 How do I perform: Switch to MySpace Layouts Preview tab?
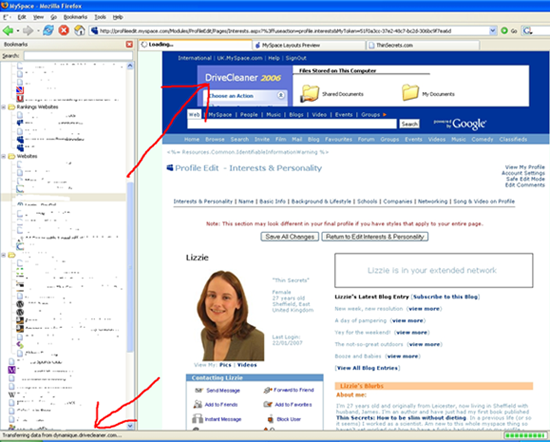tap(309, 45)
